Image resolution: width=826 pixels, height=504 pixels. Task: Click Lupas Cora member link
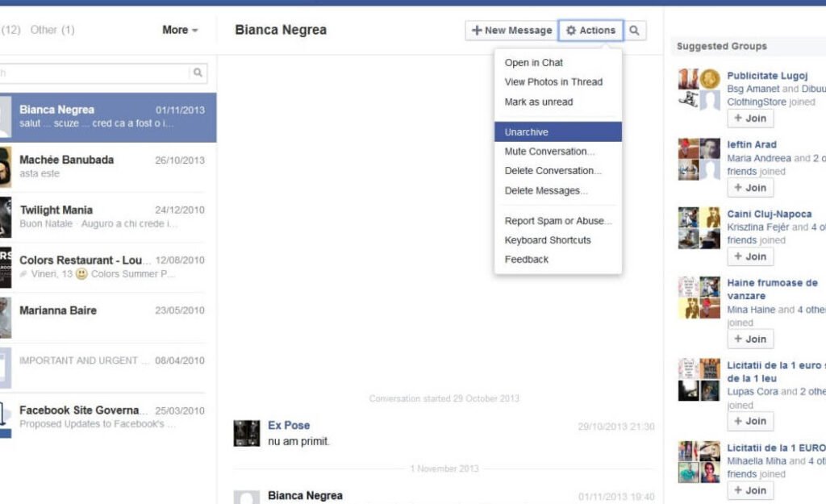(753, 392)
